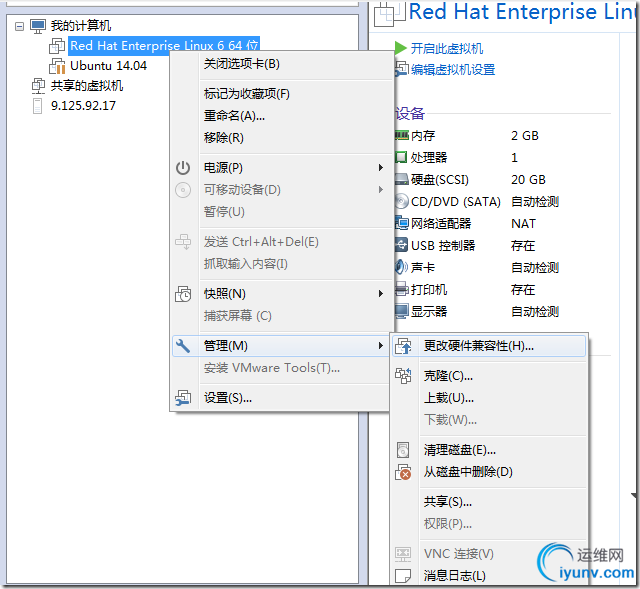Click the 声卡 sound card icon
Image resolution: width=640 pixels, height=589 pixels.
[x=401, y=267]
